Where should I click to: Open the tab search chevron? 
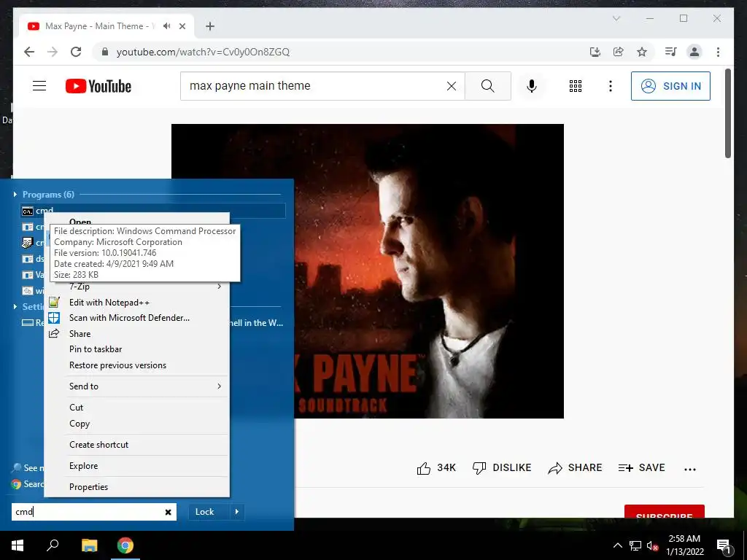pyautogui.click(x=616, y=18)
